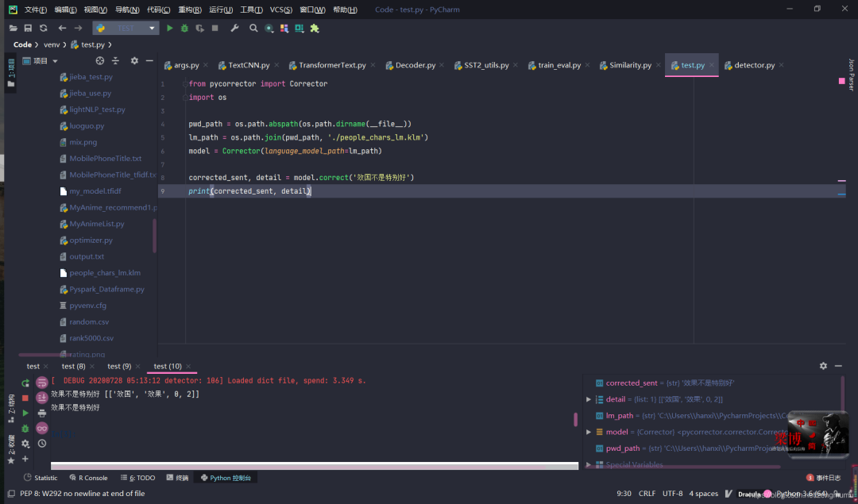This screenshot has height=504, width=858.
Task: Start debugging with the green bug icon
Action: coord(184,28)
